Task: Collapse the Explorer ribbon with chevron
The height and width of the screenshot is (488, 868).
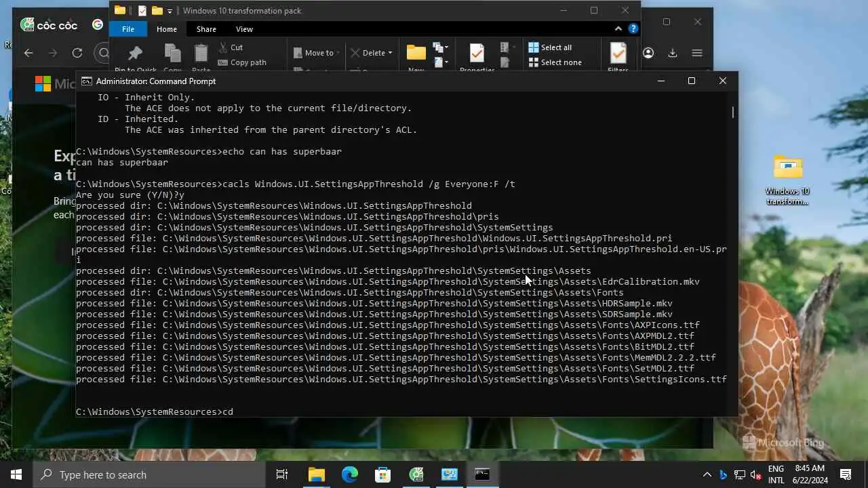Action: pos(618,29)
